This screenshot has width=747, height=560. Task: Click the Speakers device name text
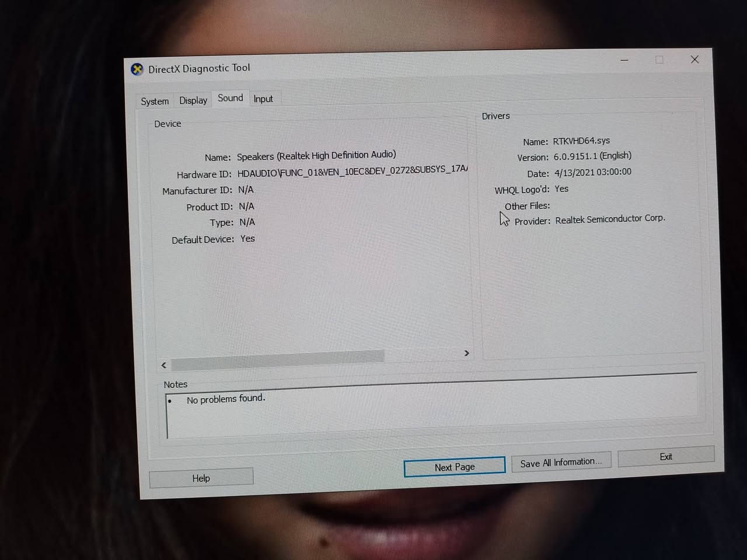[x=316, y=156]
